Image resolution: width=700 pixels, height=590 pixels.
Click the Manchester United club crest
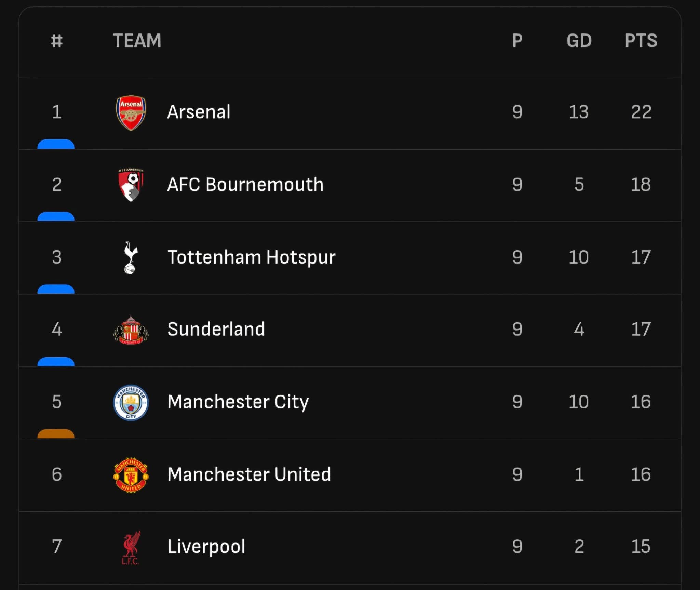coord(131,475)
